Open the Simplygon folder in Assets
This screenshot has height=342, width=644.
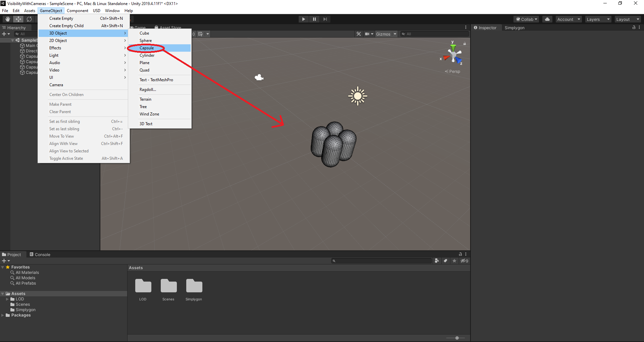click(194, 287)
